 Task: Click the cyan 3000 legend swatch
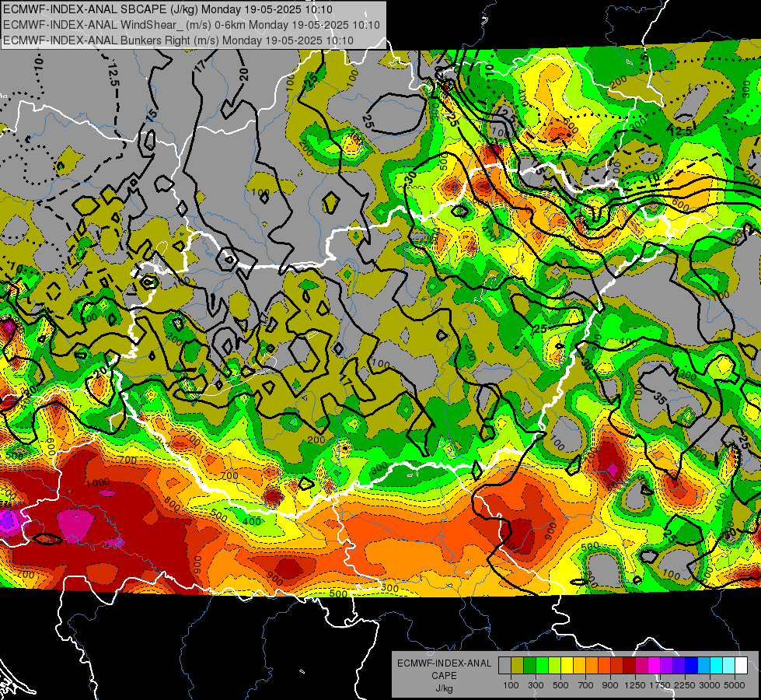[x=717, y=666]
